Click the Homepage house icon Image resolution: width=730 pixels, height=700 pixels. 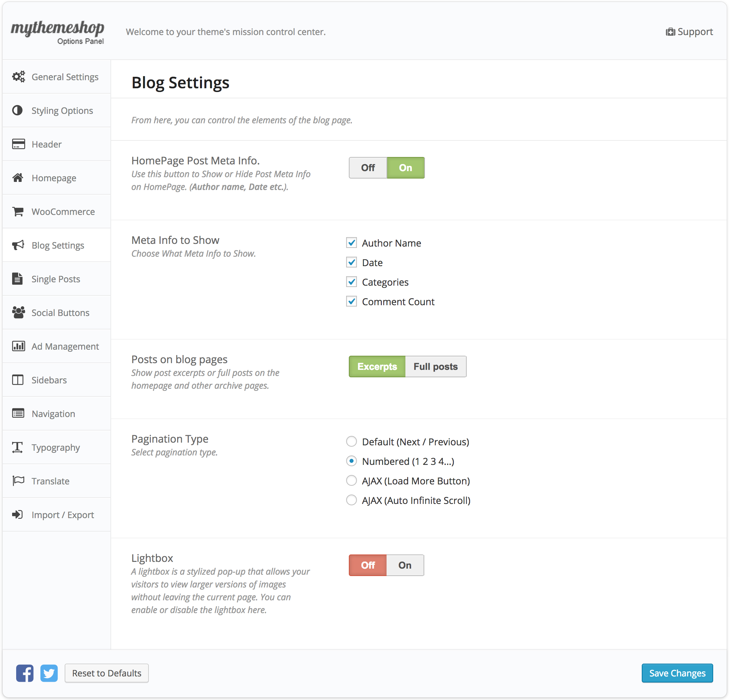point(18,178)
